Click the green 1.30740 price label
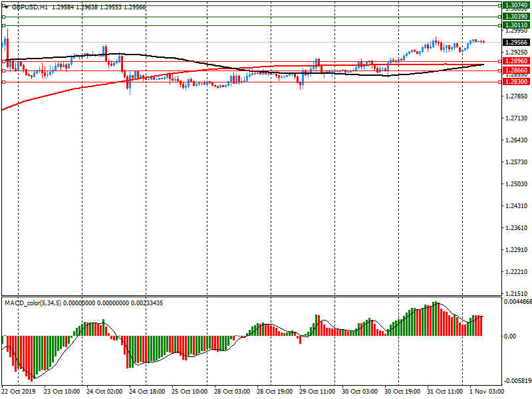Screen dimensions: 532x399 516,5
